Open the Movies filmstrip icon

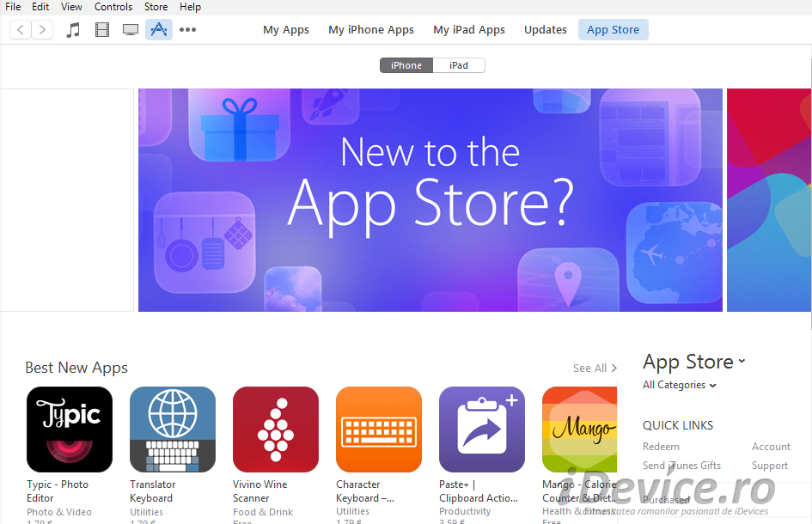[x=102, y=29]
